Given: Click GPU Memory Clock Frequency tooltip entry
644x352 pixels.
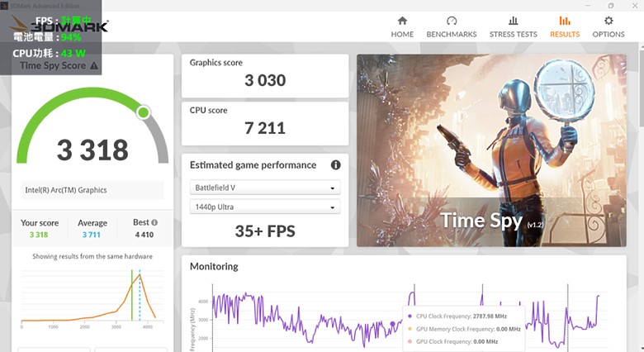Looking at the screenshot, I should pos(464,329).
